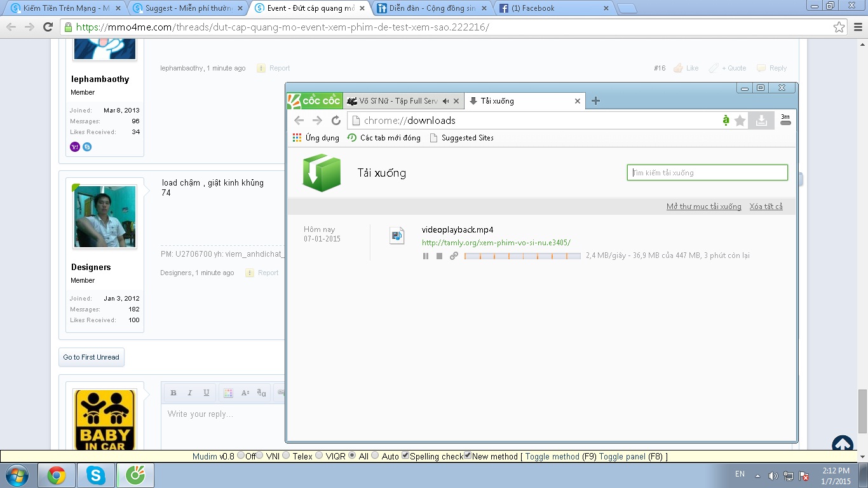
Task: Click the 3m download time indicator
Action: [785, 119]
